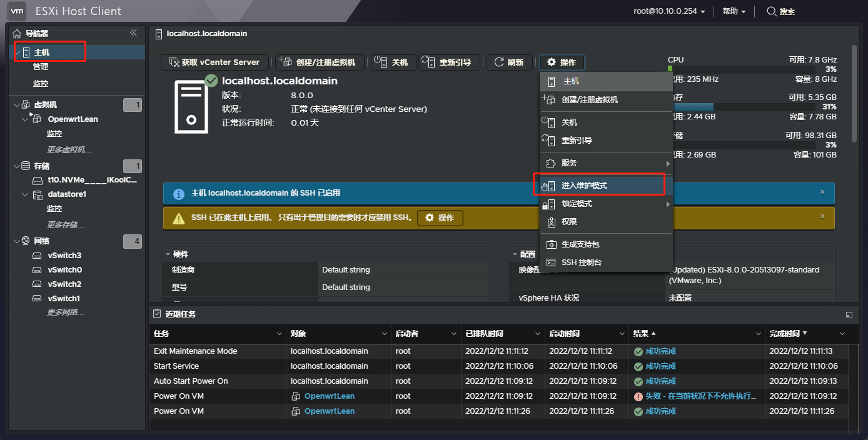Screen dimensions: 868x440
Task: Select 进入维护模式 from the actions menu
Action: point(583,186)
